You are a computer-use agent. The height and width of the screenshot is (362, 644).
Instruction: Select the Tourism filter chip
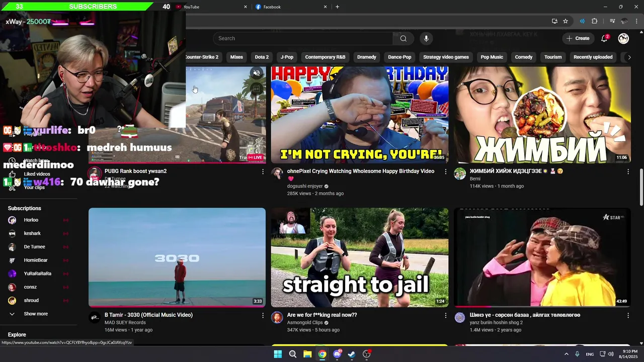pos(553,57)
